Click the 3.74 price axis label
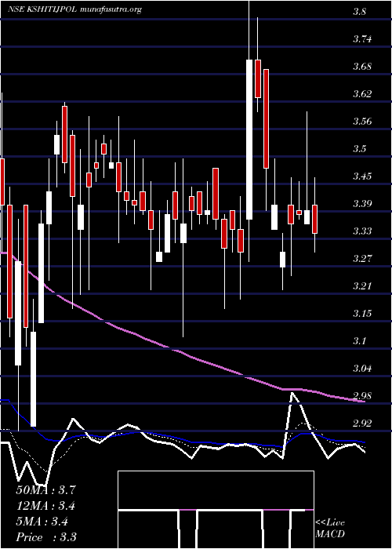 (x=362, y=39)
